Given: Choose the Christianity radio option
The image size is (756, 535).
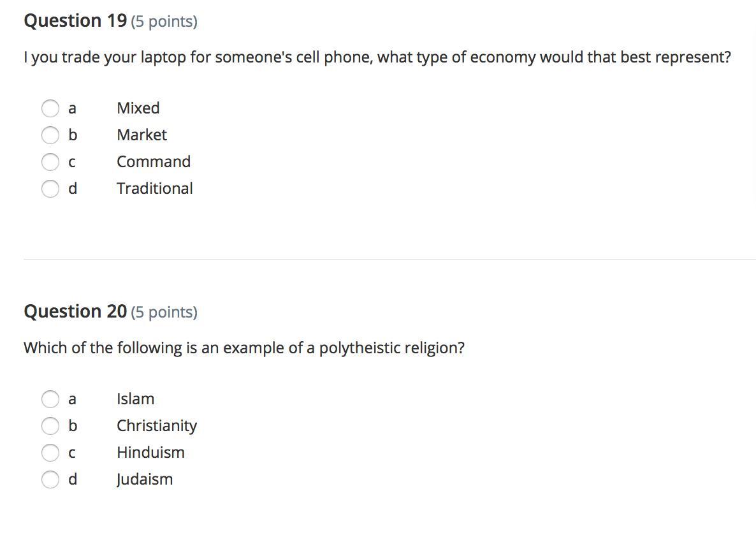Looking at the screenshot, I should pos(50,426).
